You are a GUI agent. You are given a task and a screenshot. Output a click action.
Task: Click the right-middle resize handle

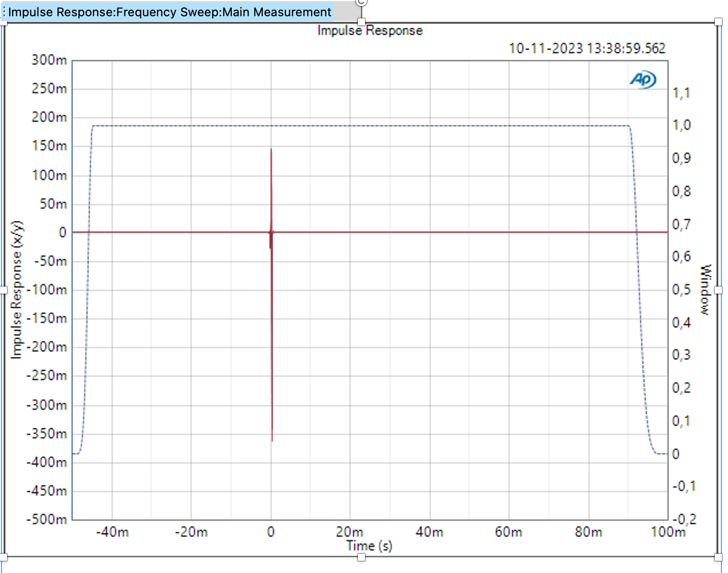click(718, 290)
